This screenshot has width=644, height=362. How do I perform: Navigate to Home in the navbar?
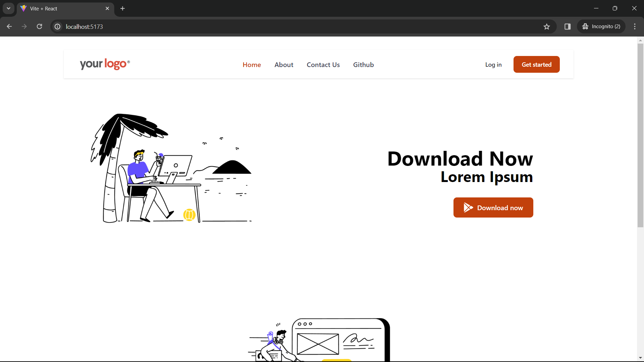point(252,65)
